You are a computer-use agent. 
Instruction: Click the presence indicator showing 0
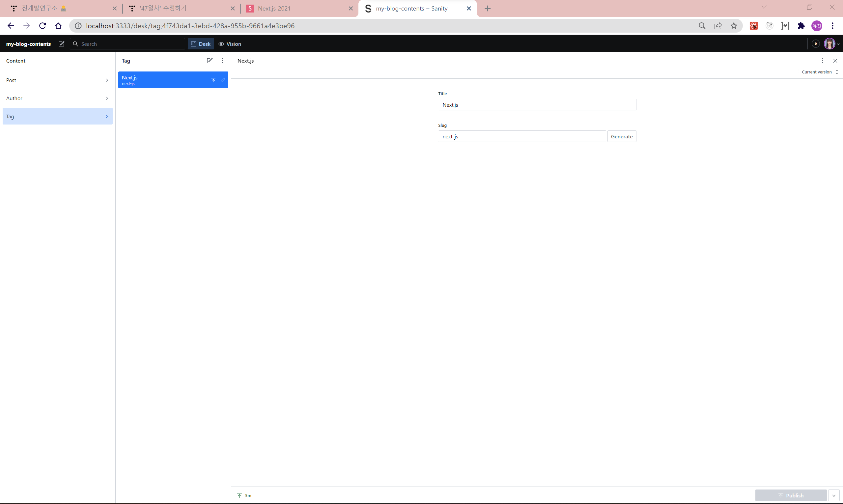pos(815,44)
